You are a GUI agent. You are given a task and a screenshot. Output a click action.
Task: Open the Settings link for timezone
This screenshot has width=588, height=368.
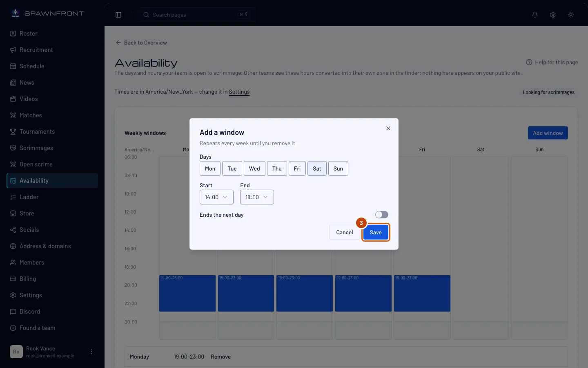tap(239, 92)
